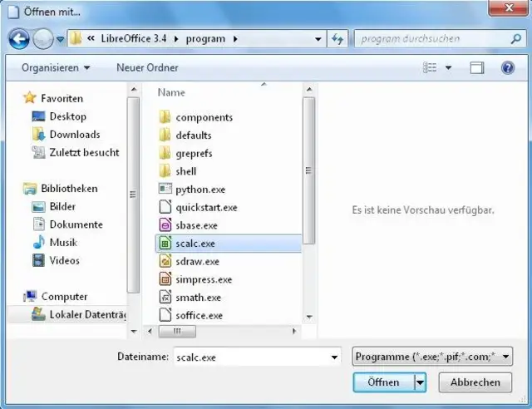
Task: Click the Dateiname text field
Action: pyautogui.click(x=252, y=357)
